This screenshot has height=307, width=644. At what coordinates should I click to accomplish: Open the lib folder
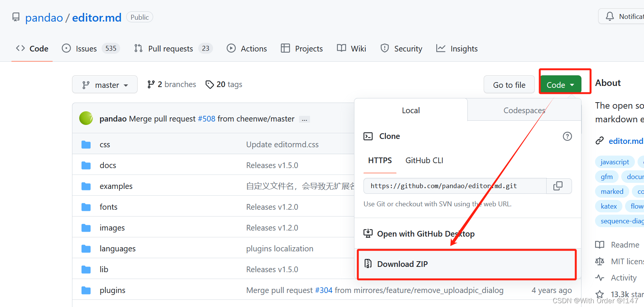tap(104, 270)
